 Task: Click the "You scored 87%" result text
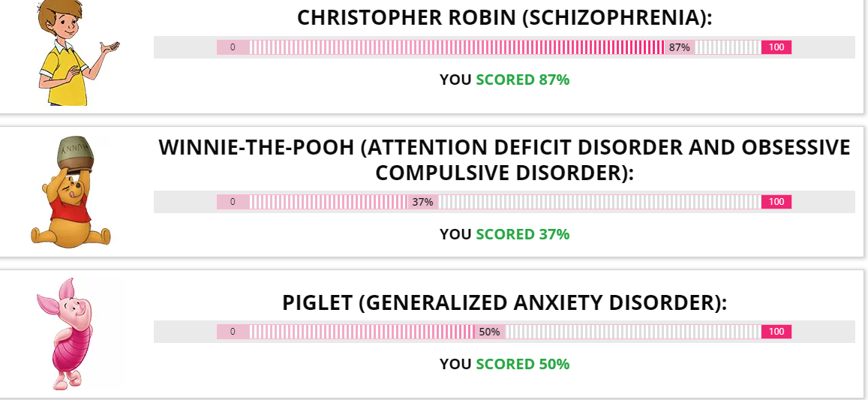tap(504, 80)
